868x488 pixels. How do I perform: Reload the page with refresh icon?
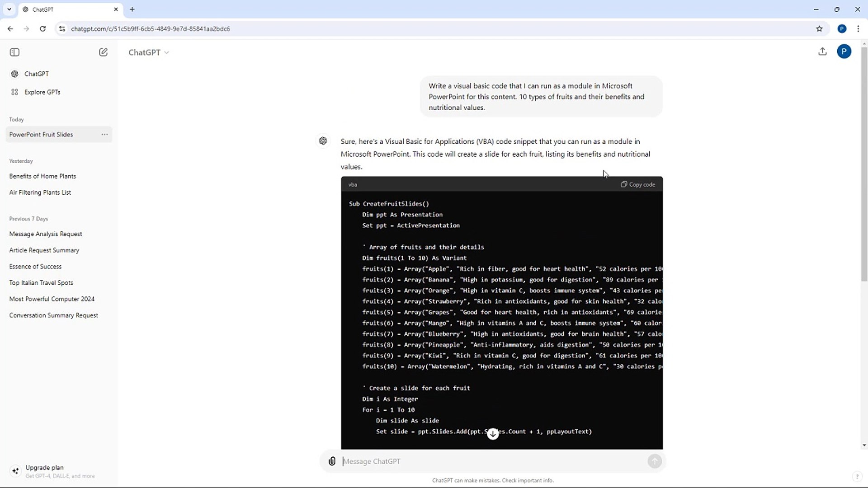(42, 29)
